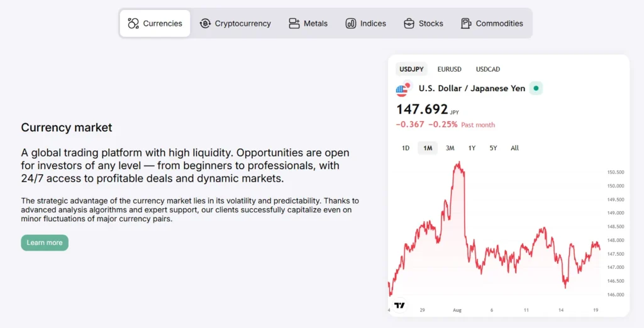Select the USDJPY symbol tab
The width and height of the screenshot is (644, 328).
pos(411,69)
